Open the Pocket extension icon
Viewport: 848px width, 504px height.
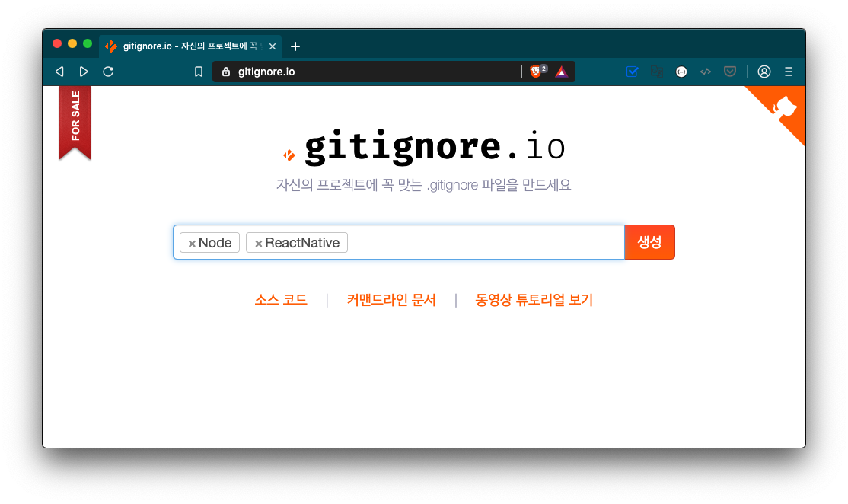(x=730, y=72)
